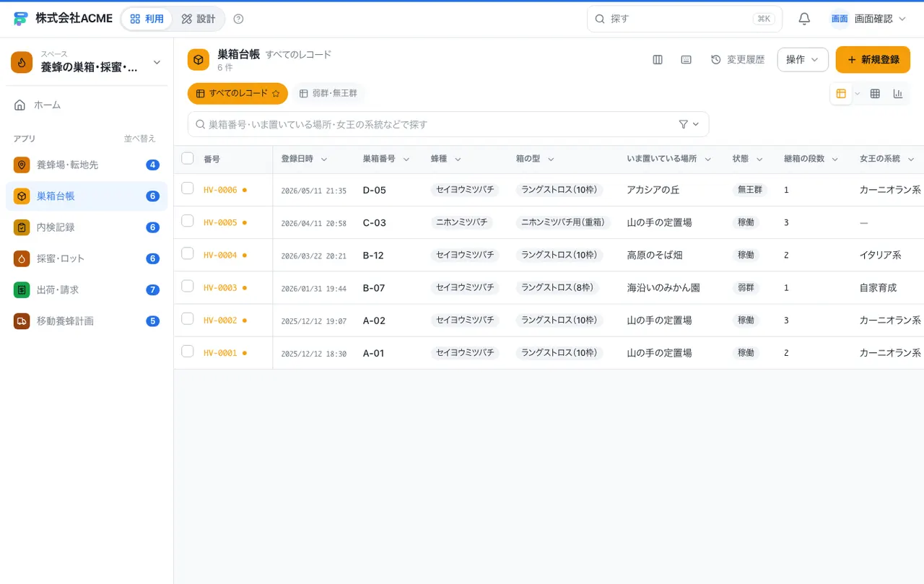Open 出荷·請求 app in sidebar

pos(87,289)
